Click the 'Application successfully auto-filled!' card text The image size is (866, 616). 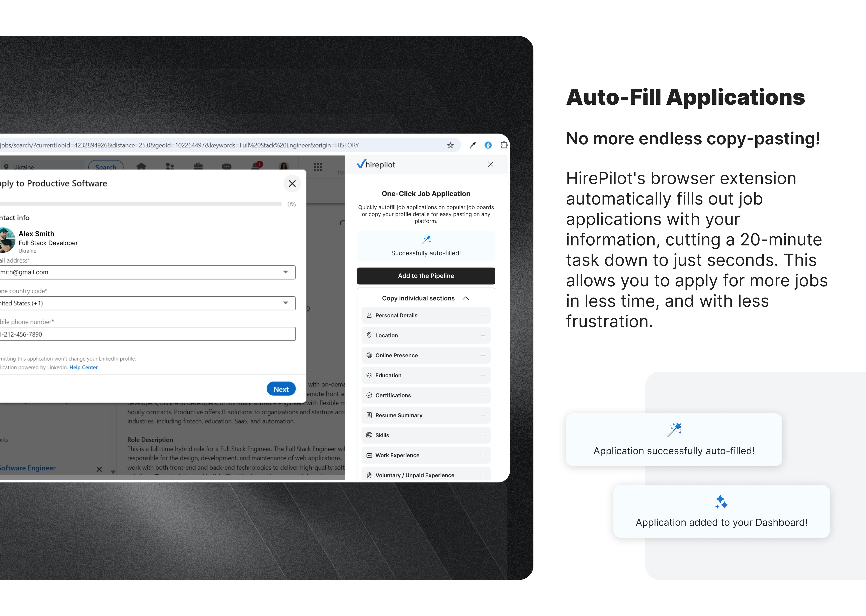[674, 451]
